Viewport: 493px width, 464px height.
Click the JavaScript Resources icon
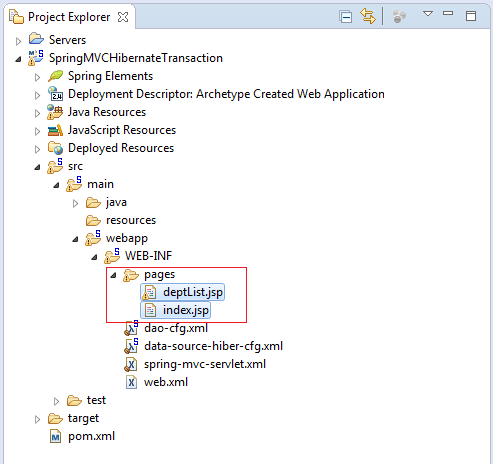point(55,130)
